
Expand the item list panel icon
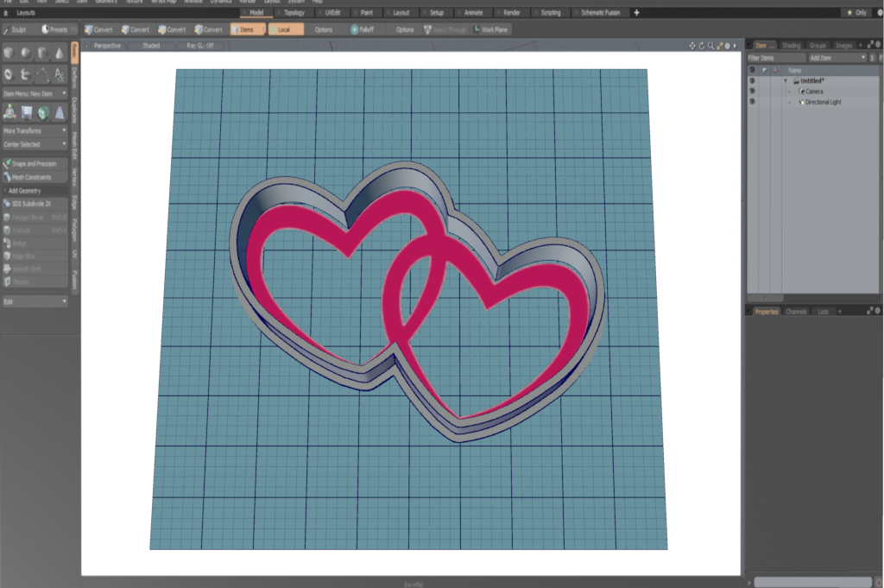870,45
